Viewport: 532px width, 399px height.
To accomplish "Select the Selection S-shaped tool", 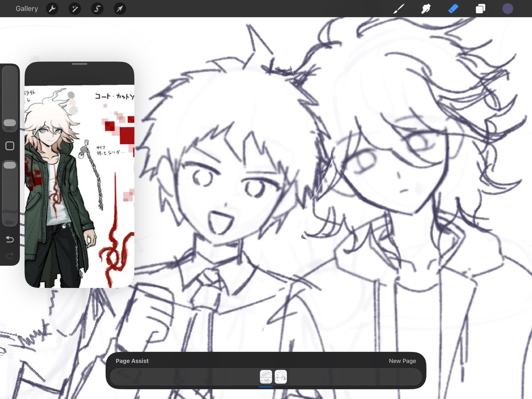I will pyautogui.click(x=97, y=8).
